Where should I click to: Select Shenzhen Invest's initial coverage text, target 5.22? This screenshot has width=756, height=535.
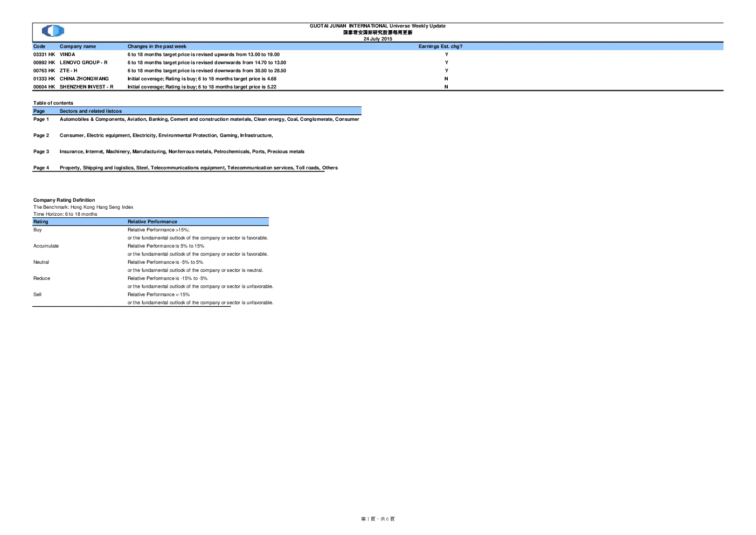202,87
